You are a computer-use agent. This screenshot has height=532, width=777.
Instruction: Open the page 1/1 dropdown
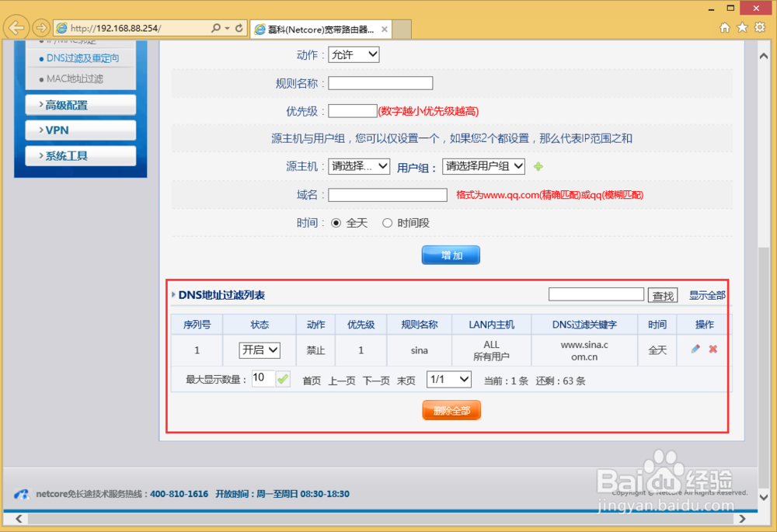pos(448,377)
